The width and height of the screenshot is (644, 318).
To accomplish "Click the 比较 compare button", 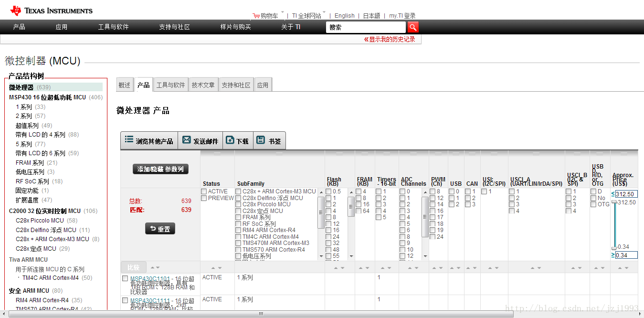I will click(133, 267).
